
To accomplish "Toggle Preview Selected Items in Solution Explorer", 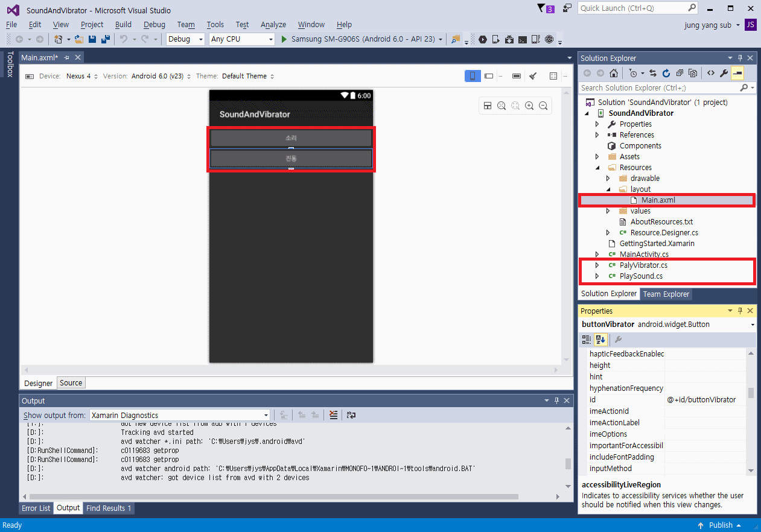I will (737, 73).
